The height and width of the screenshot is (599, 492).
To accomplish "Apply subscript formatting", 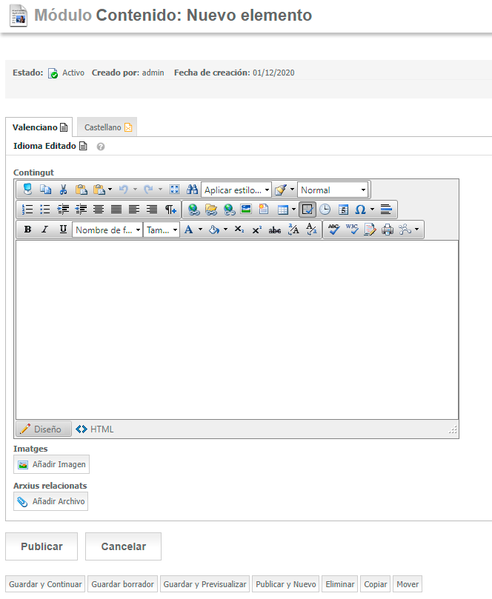I will pos(239,229).
